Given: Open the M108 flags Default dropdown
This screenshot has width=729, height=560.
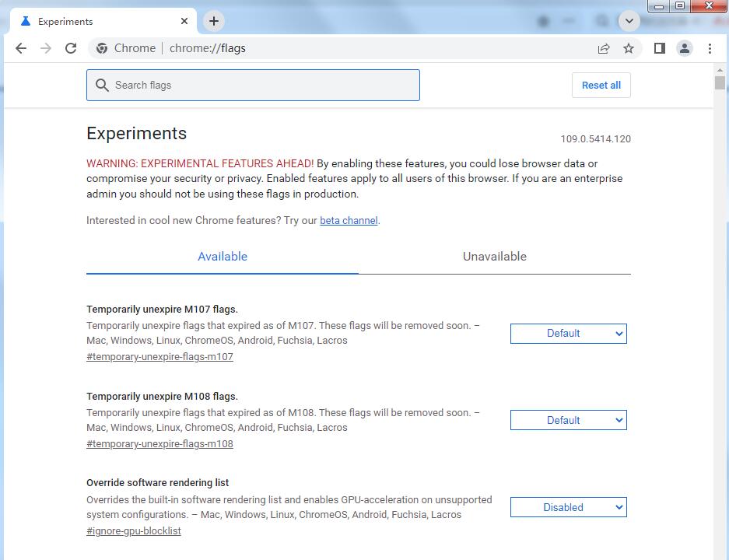Looking at the screenshot, I should coord(568,421).
